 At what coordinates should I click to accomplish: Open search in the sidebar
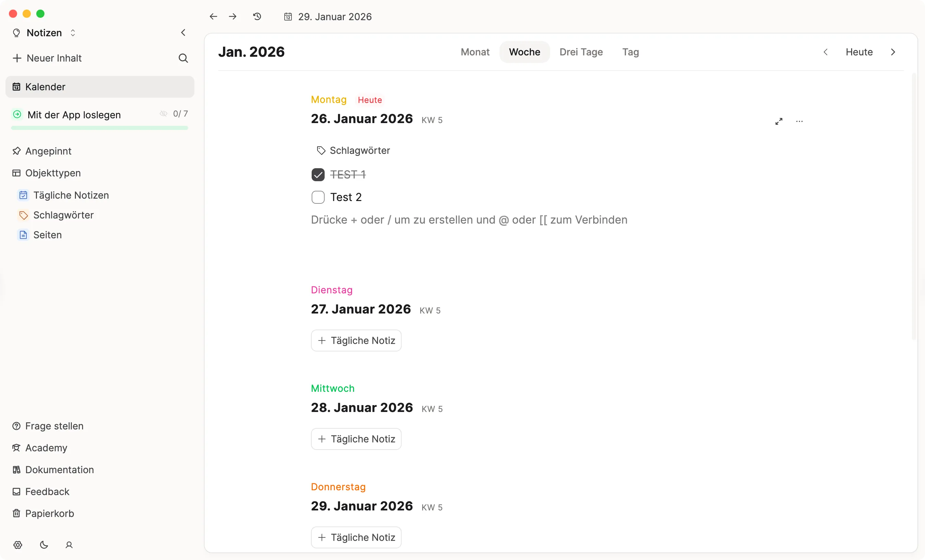(x=184, y=58)
